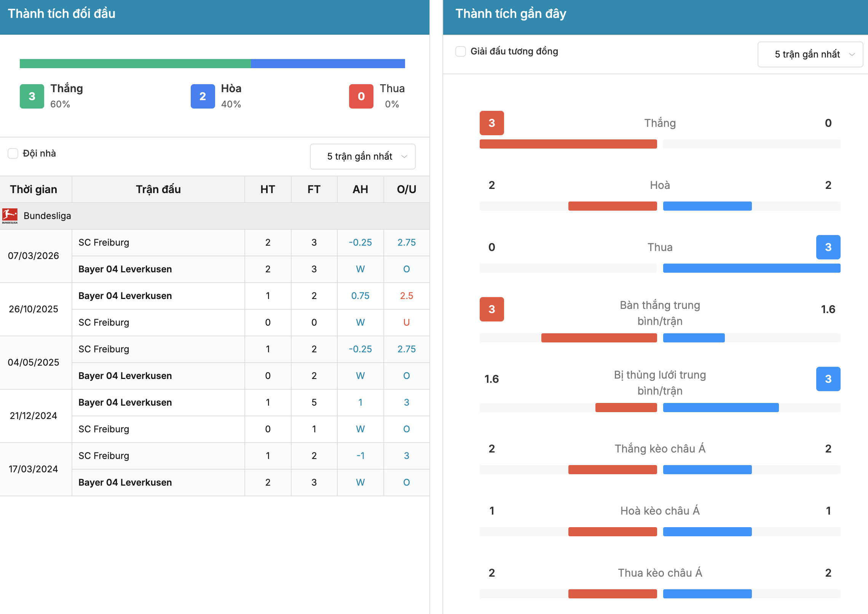Tick the Đội nhà checkbox
This screenshot has height=614, width=868.
point(13,153)
